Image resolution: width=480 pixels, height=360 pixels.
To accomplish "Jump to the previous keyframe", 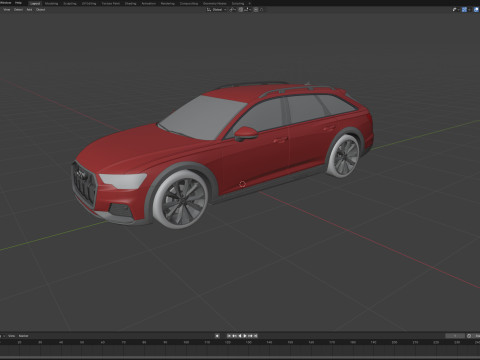I will (x=234, y=336).
